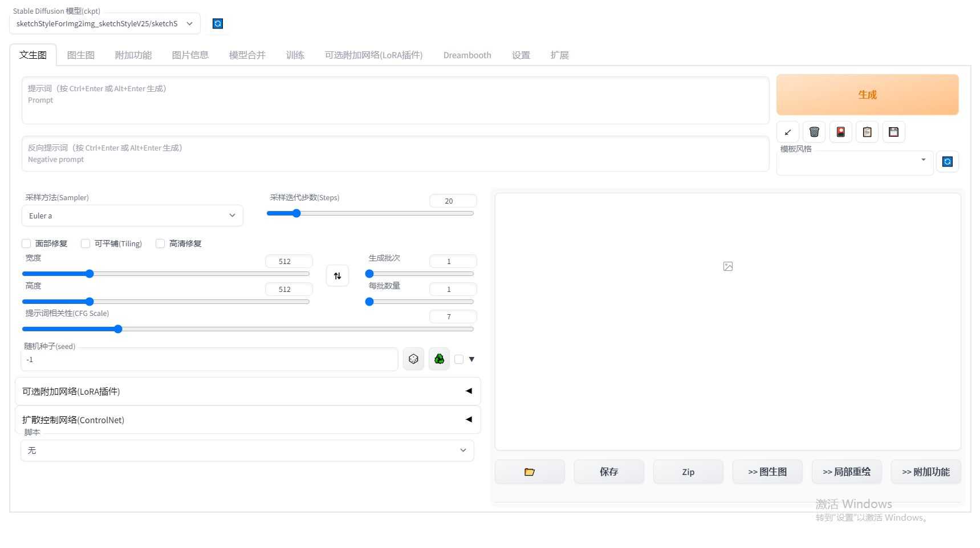Adjust the CFG Scale slider handle
Viewport: 980px width, 548px height.
point(118,329)
